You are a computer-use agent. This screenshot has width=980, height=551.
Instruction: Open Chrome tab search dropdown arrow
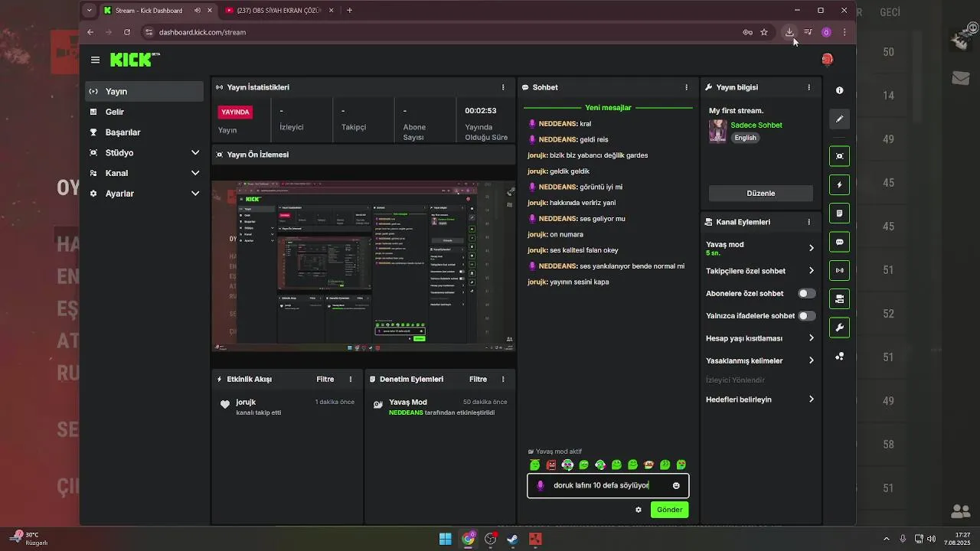tap(90, 11)
